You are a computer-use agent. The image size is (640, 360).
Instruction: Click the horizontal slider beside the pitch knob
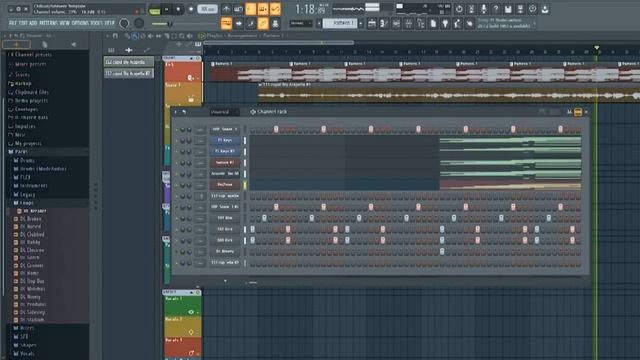(162, 24)
